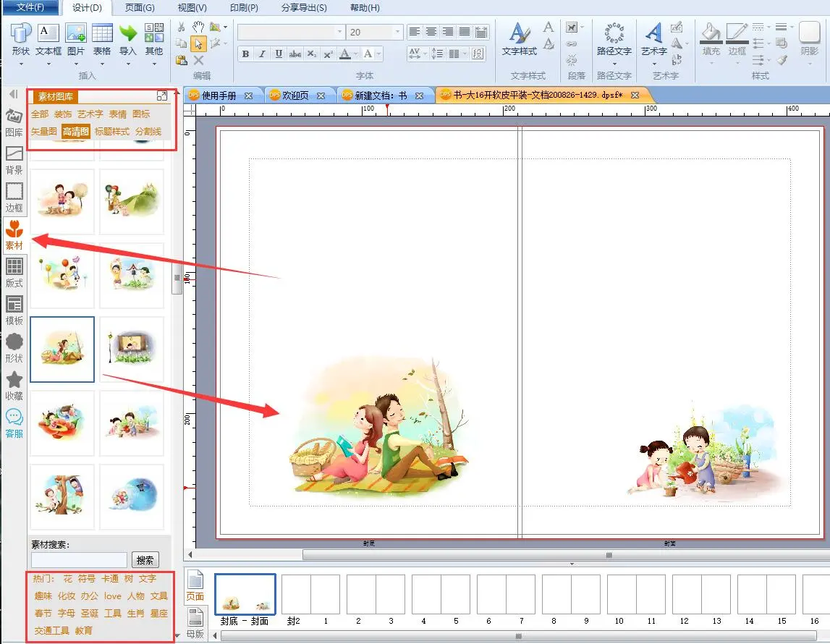The width and height of the screenshot is (830, 644).
Task: Expand the 素材图库 panel to full size
Action: 161,96
